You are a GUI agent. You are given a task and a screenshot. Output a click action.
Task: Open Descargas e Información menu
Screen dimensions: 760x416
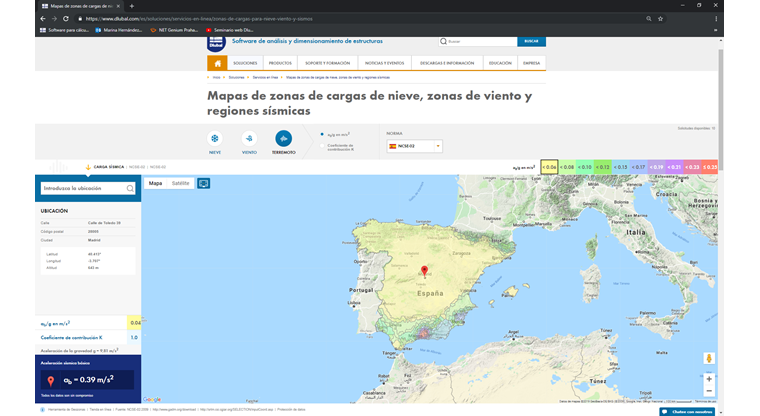447,63
